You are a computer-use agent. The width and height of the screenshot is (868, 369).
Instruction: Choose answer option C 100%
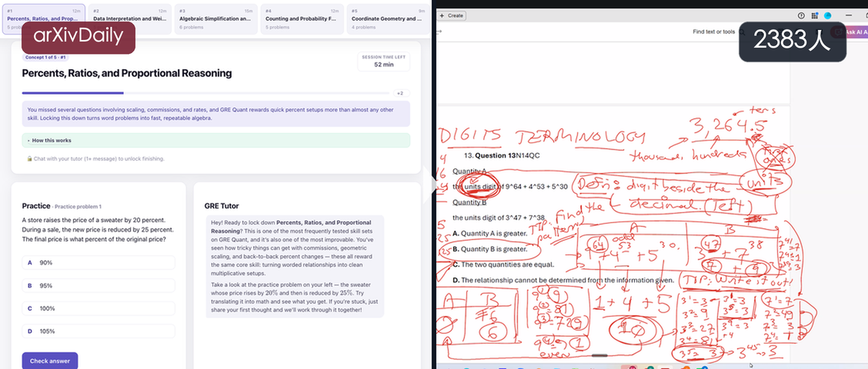coord(98,308)
